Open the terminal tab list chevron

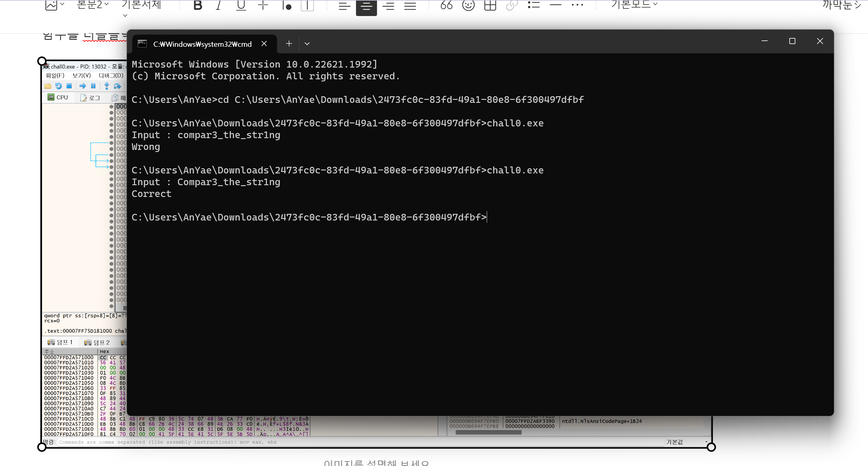[307, 43]
